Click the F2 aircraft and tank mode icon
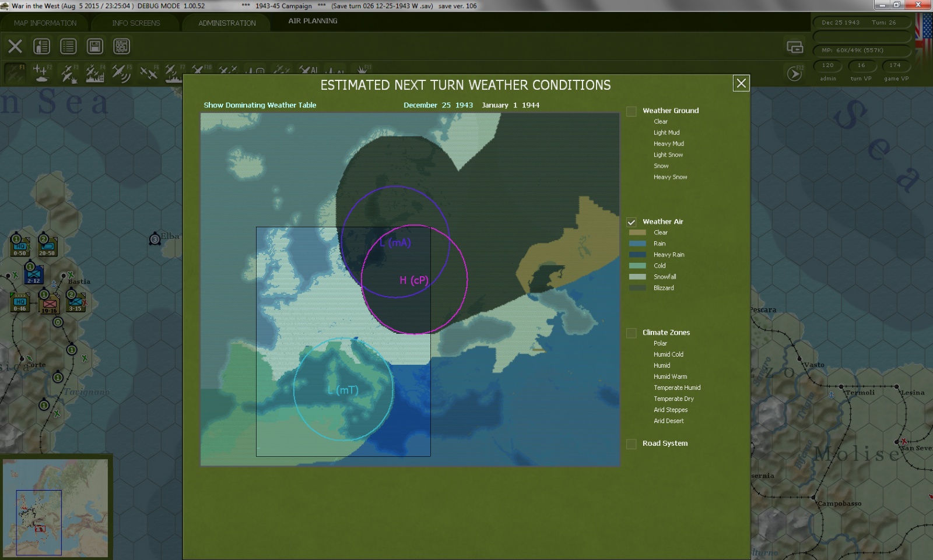This screenshot has height=560, width=933. [x=41, y=73]
